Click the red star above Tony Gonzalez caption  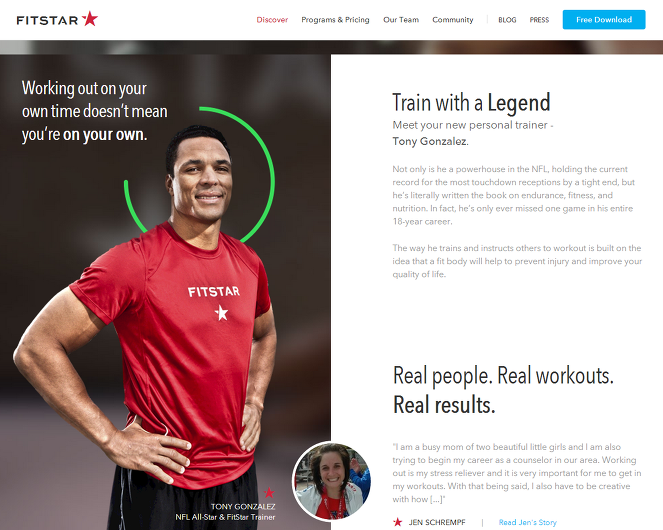[269, 493]
